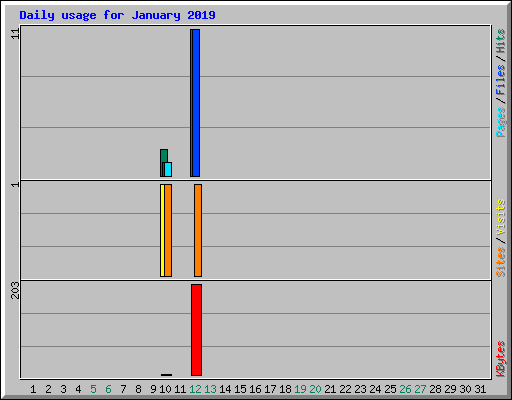This screenshot has width=512, height=400.
Task: Click the 'Hits' legend label
Action: [x=501, y=41]
